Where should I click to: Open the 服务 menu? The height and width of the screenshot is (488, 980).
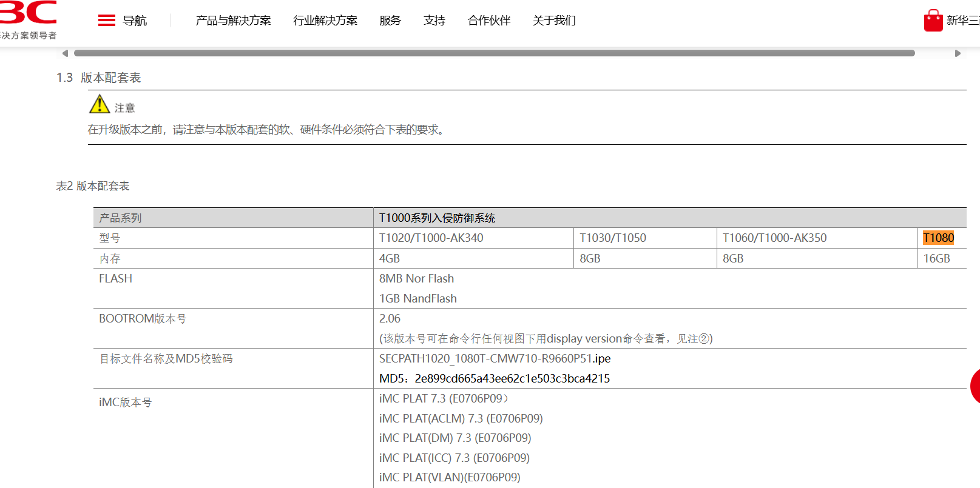(x=390, y=21)
